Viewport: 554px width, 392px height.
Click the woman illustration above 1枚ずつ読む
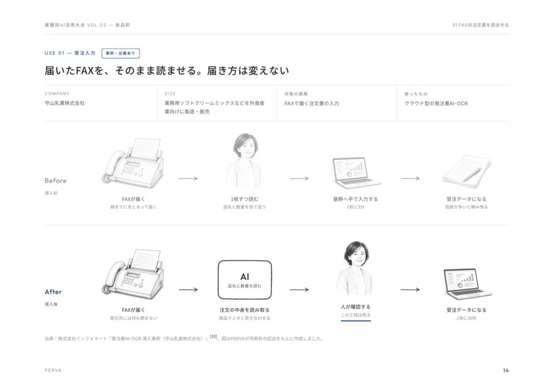(245, 161)
